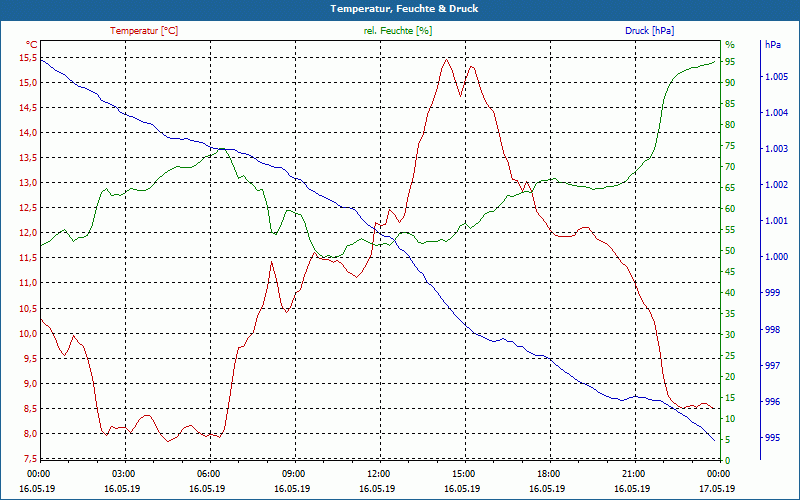Click '13,0' on the temperature axis
Image resolution: width=800 pixels, height=500 pixels.
[x=29, y=183]
